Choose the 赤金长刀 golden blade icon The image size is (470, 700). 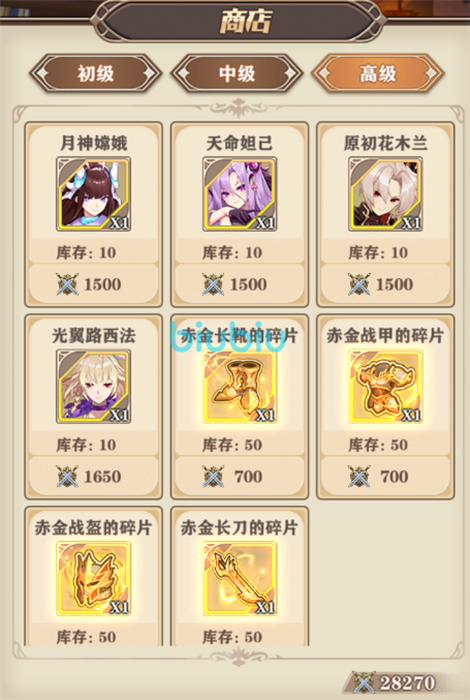(239, 579)
